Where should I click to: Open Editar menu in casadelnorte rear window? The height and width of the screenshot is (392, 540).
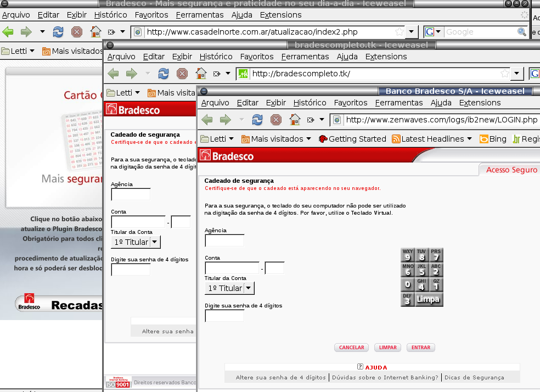48,15
